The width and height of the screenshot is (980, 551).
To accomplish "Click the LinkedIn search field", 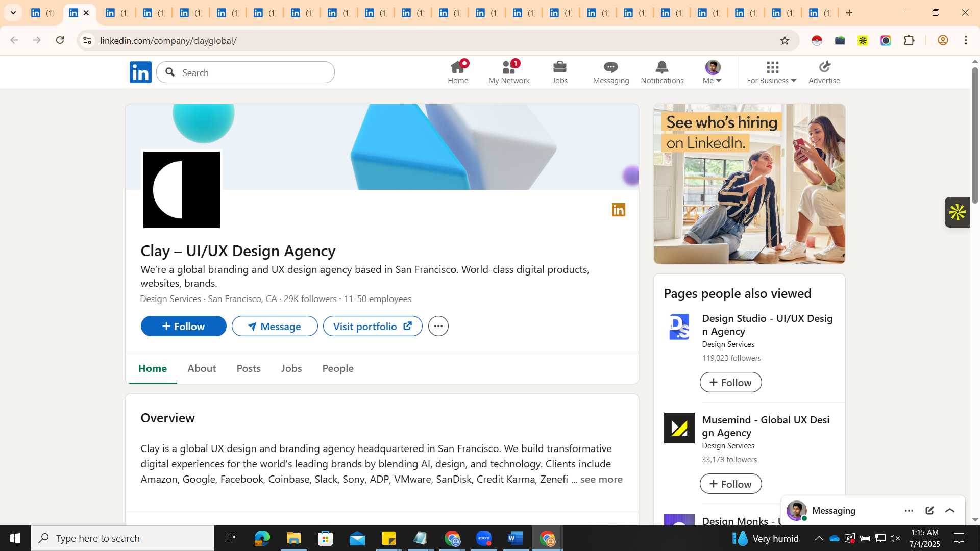I will 246,72.
